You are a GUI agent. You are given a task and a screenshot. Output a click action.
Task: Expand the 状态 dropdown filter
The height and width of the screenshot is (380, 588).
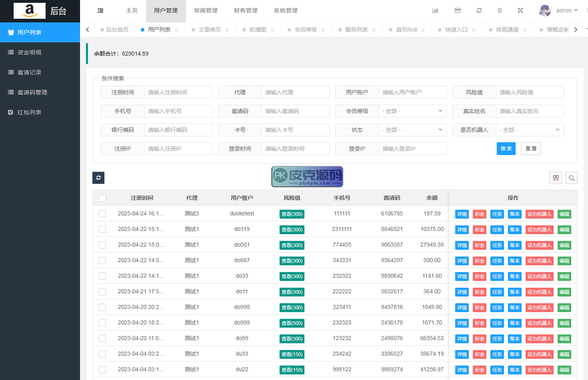[x=413, y=130]
